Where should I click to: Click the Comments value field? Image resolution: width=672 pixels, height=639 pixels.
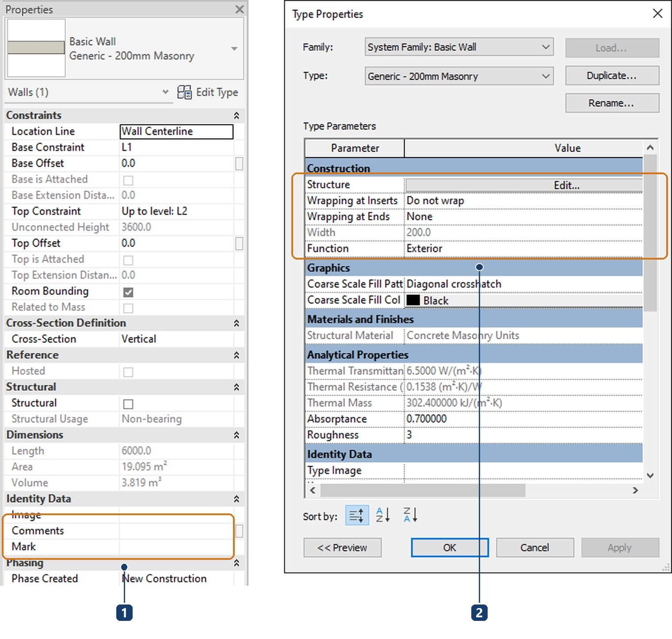(176, 531)
